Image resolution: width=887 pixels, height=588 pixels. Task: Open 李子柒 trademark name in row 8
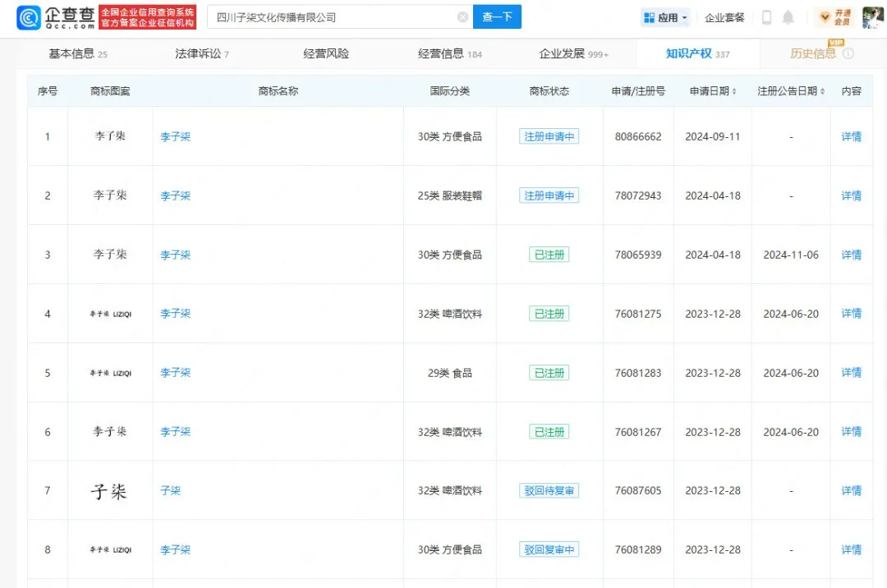(176, 549)
